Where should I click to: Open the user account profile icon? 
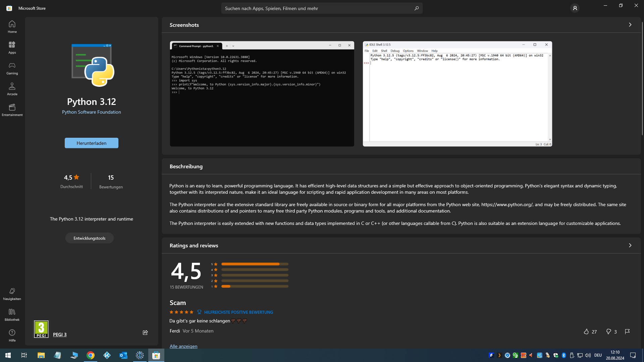575,8
